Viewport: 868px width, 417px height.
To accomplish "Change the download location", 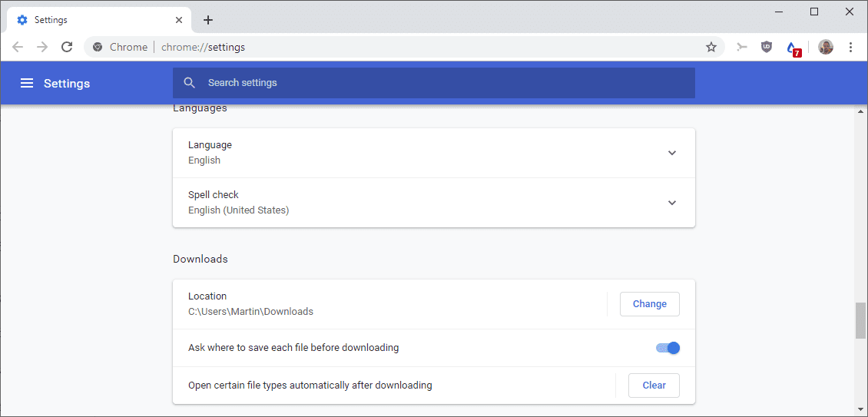I will [649, 304].
